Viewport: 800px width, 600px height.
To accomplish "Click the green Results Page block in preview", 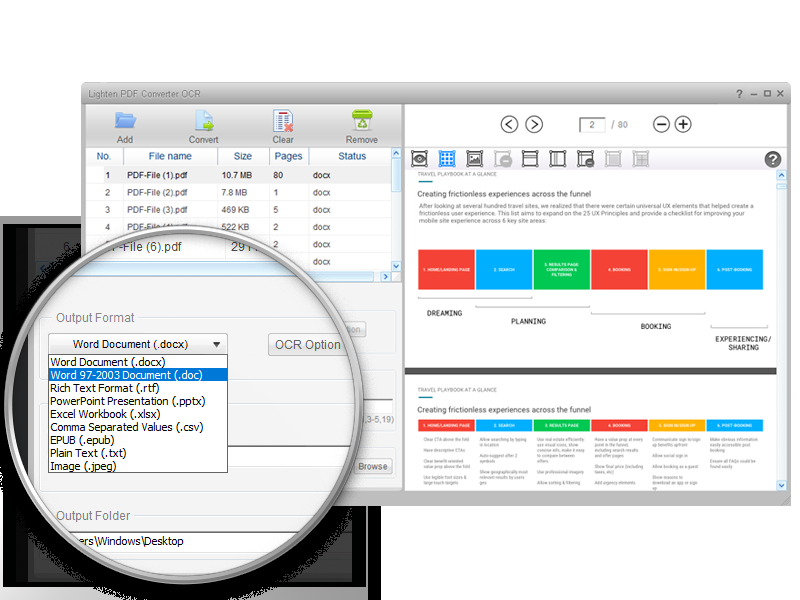I will pyautogui.click(x=561, y=269).
